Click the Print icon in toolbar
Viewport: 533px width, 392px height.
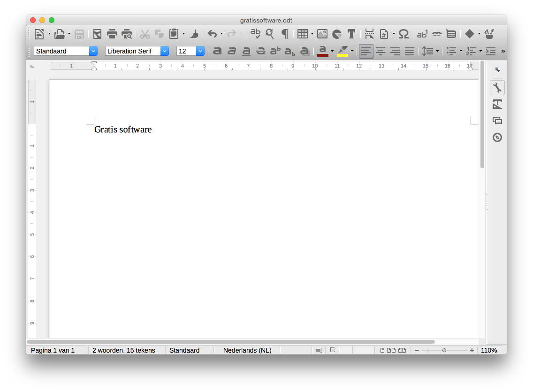tap(112, 34)
